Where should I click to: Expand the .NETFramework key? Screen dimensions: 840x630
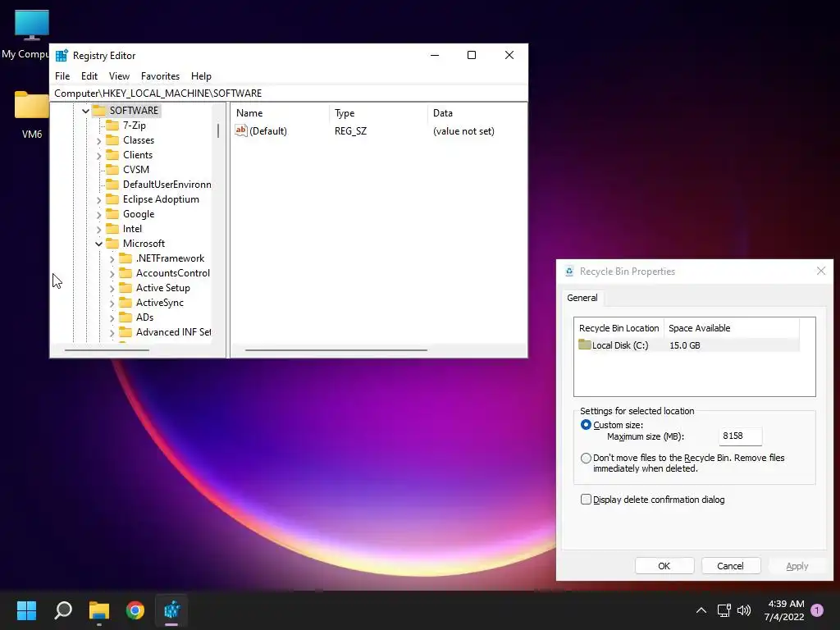[x=112, y=258]
